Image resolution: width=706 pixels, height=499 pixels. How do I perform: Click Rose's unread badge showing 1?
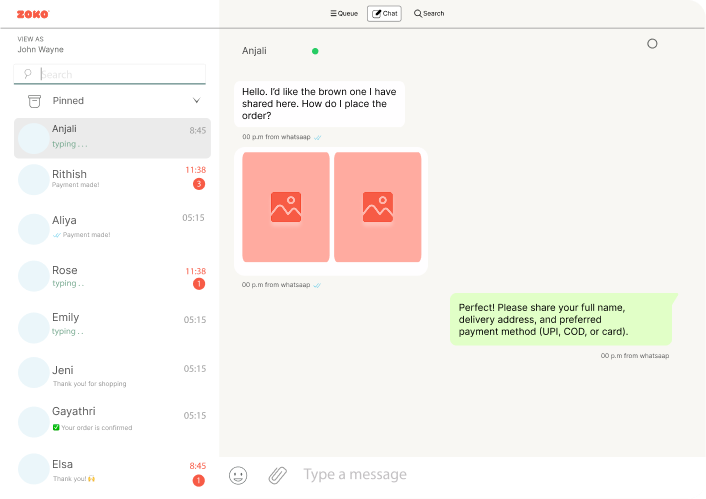pos(199,284)
